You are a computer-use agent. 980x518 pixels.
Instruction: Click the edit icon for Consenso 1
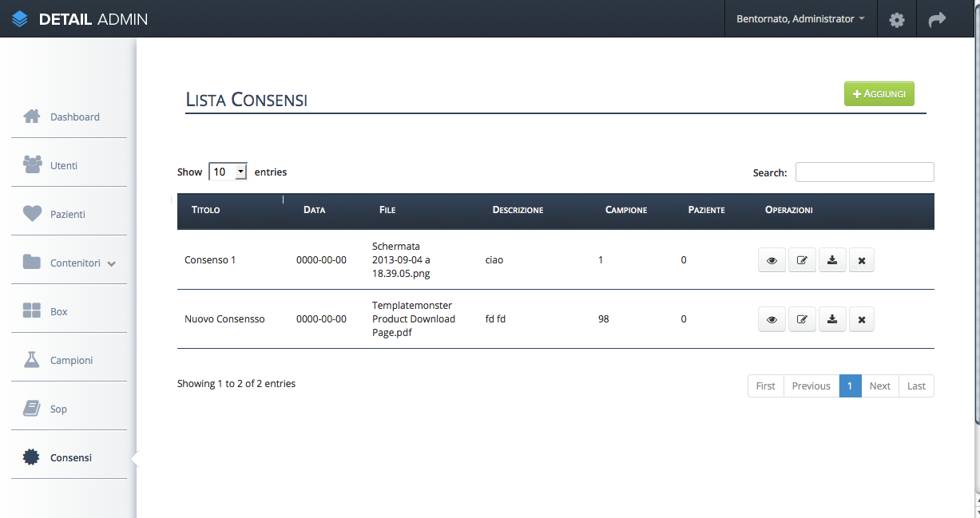click(802, 260)
